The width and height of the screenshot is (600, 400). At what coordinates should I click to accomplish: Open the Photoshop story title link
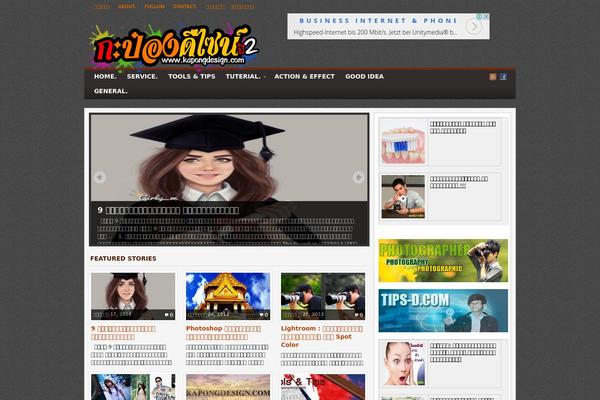tap(223, 333)
